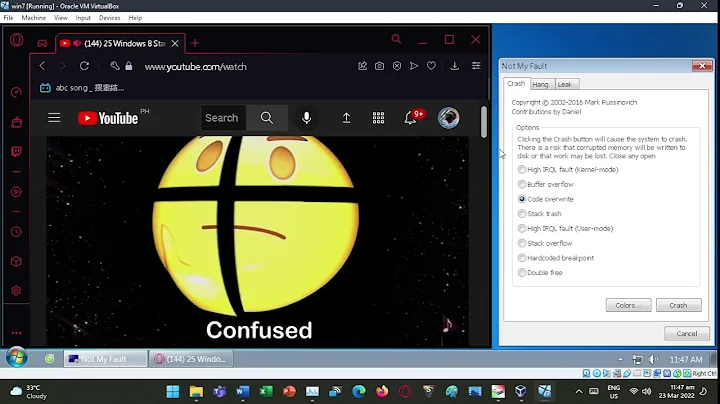
Task: Open the GX Corner gamepad icon
Action: pyautogui.click(x=42, y=43)
